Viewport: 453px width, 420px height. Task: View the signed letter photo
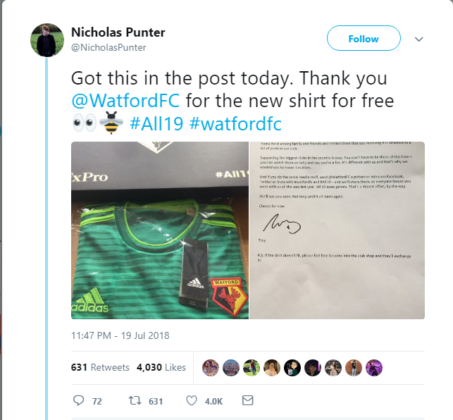point(337,230)
